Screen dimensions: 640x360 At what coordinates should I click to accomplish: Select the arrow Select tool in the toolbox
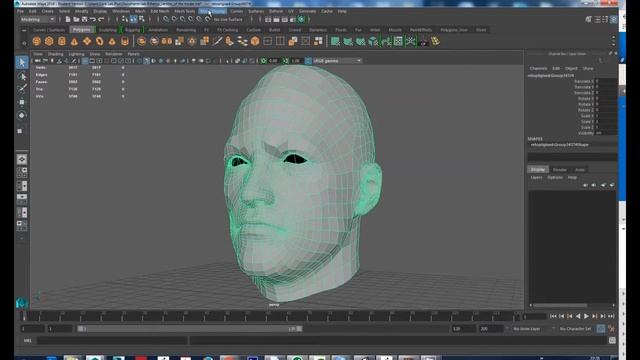22,62
